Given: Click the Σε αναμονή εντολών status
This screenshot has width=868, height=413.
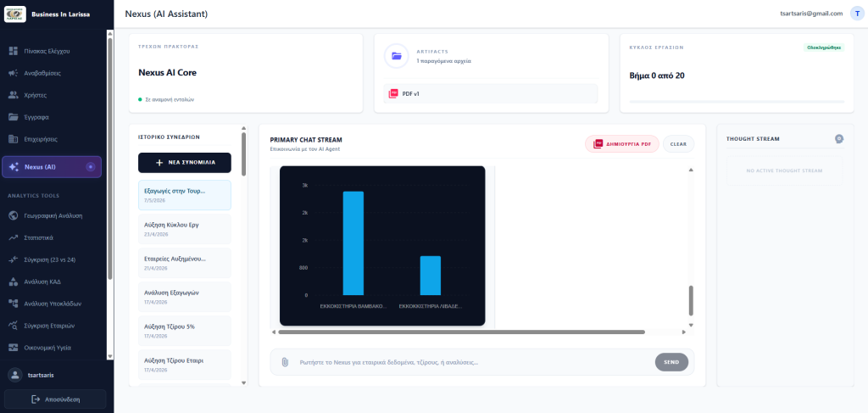Looking at the screenshot, I should click(x=170, y=100).
